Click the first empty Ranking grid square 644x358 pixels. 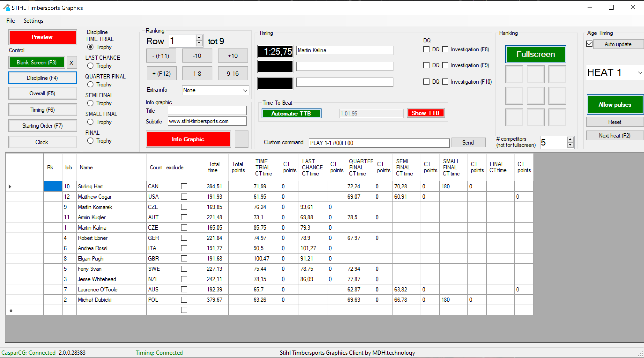coord(514,74)
